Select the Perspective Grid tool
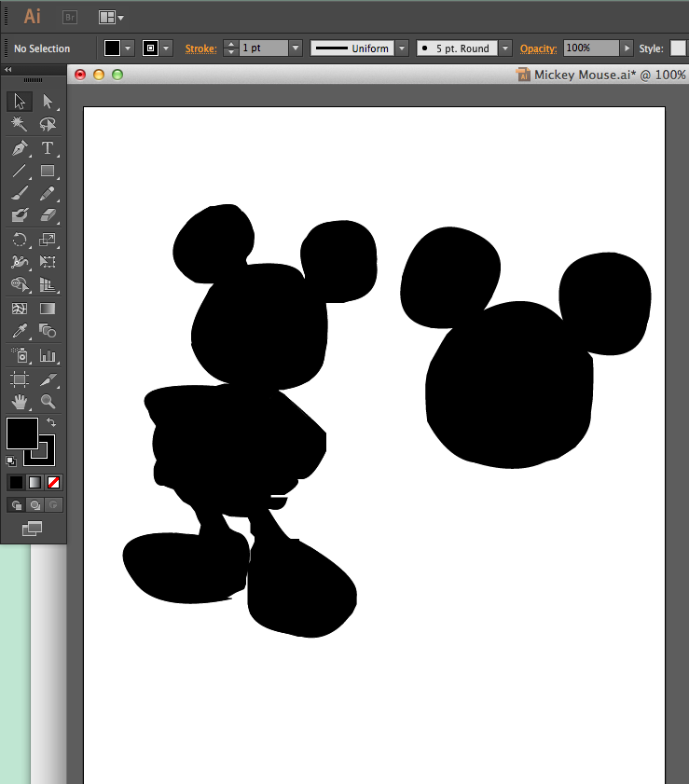689x784 pixels. coord(48,284)
